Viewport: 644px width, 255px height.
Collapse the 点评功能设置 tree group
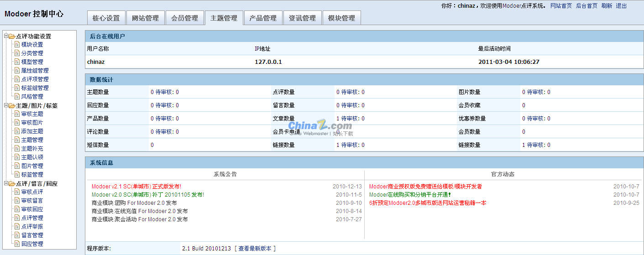coord(6,36)
